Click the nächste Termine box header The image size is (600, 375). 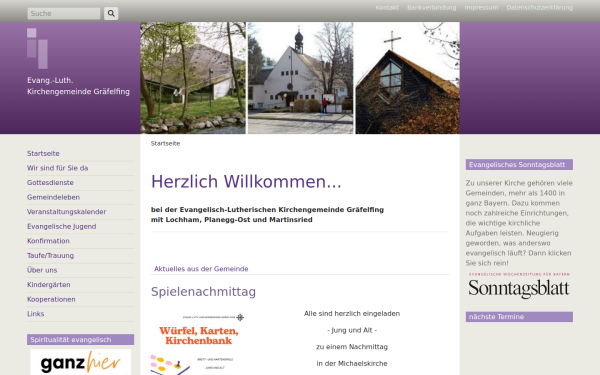pos(519,317)
